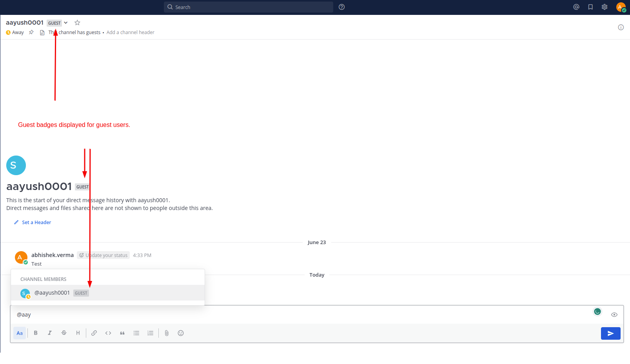Expand the aayush0001 channel name dropdown
Screen dimensions: 630x364
tap(66, 22)
